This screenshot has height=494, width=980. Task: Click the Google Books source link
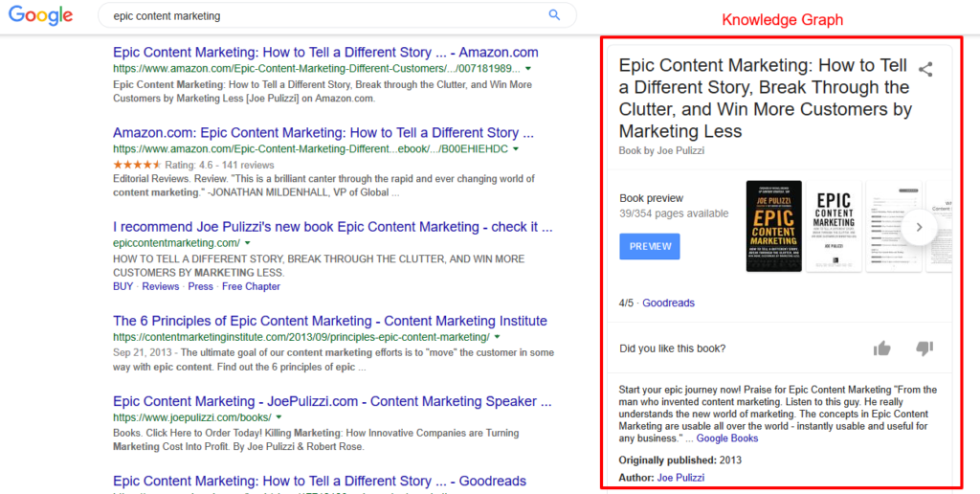(x=726, y=438)
